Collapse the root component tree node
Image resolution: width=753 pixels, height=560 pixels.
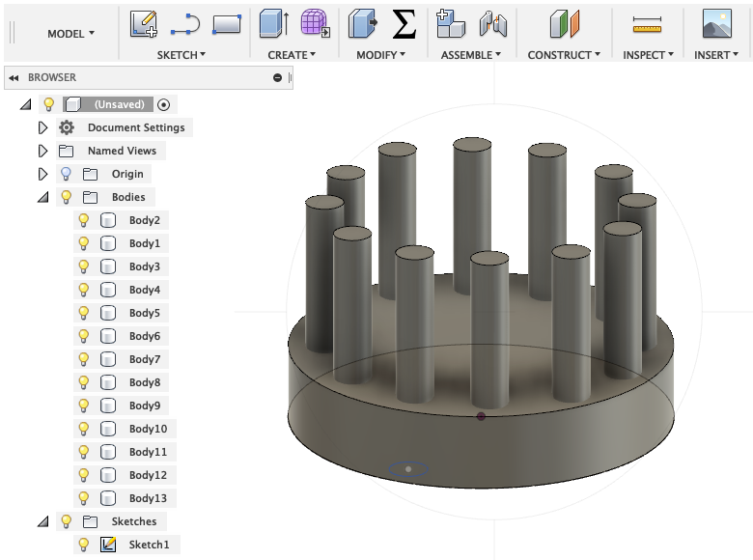(x=25, y=104)
